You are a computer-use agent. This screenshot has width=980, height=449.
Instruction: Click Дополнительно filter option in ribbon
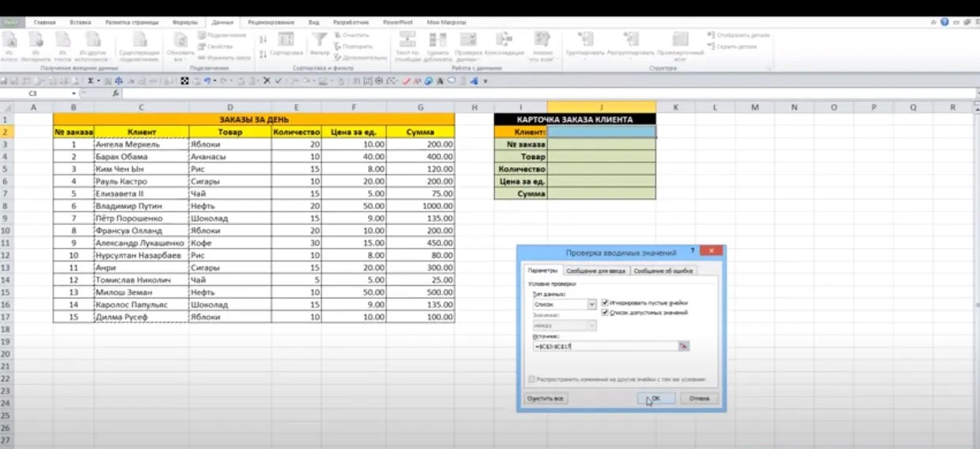point(360,58)
